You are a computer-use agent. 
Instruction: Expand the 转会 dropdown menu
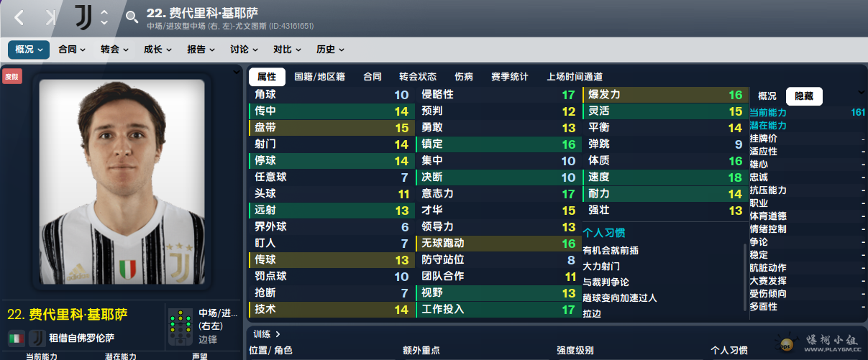click(x=114, y=50)
